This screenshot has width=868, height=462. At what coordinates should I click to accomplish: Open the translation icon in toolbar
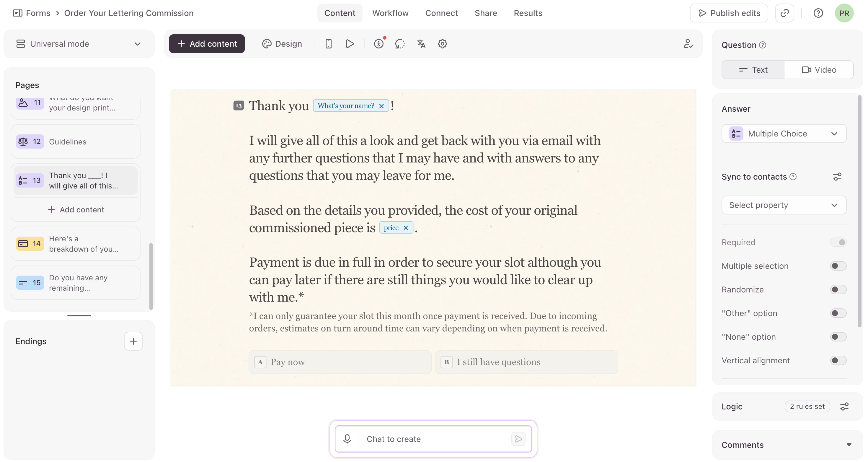pyautogui.click(x=421, y=44)
